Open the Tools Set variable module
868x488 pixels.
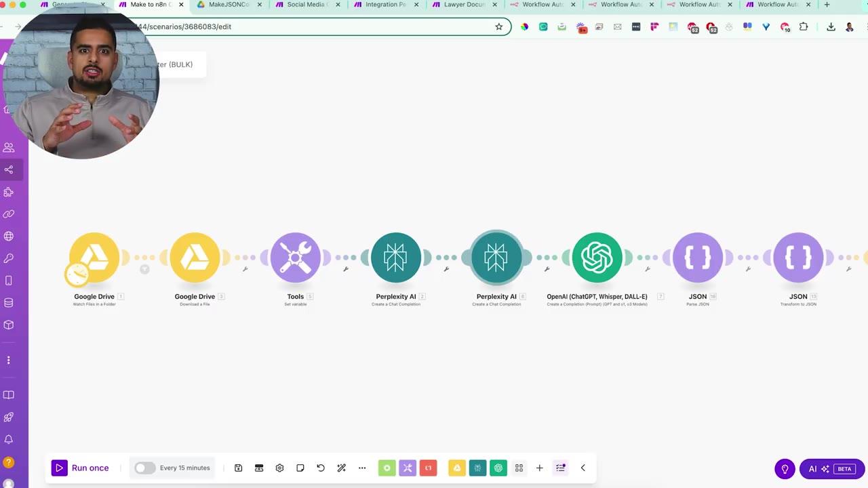[296, 258]
